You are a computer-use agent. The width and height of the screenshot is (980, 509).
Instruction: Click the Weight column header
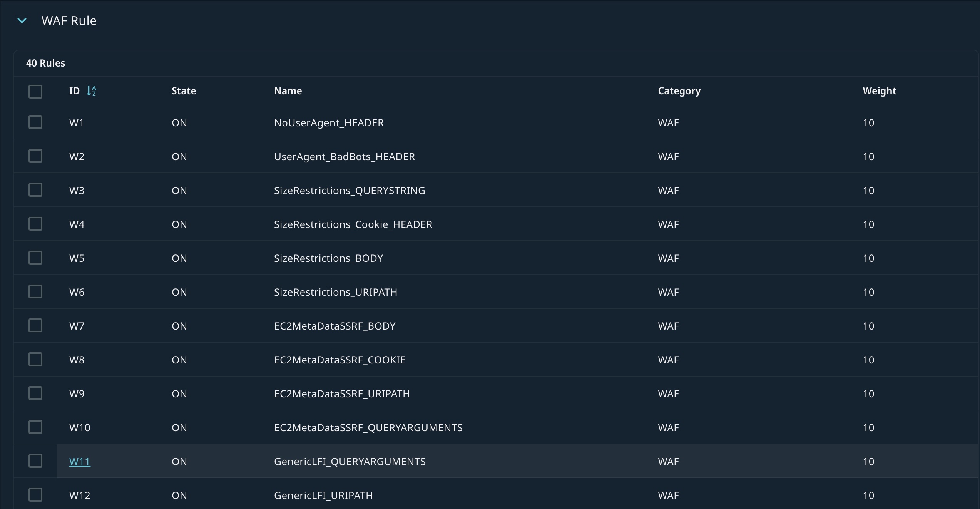(879, 91)
